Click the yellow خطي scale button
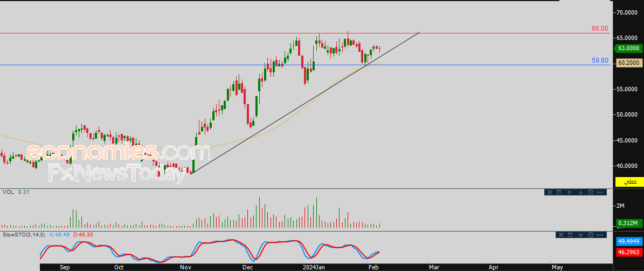Screen dimensions: 644x271 pyautogui.click(x=628, y=182)
